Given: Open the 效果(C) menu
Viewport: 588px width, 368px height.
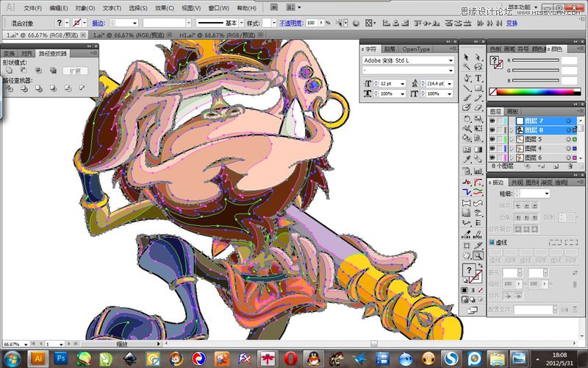Looking at the screenshot, I should (164, 8).
